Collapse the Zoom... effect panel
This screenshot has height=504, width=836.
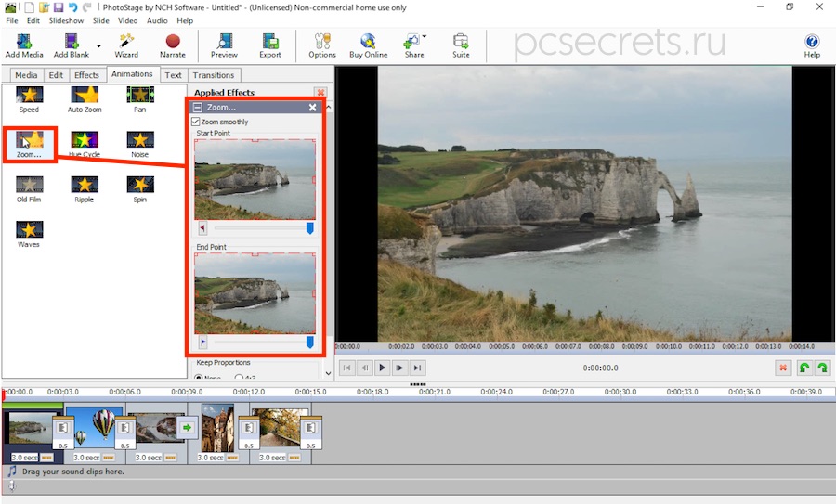(x=198, y=107)
